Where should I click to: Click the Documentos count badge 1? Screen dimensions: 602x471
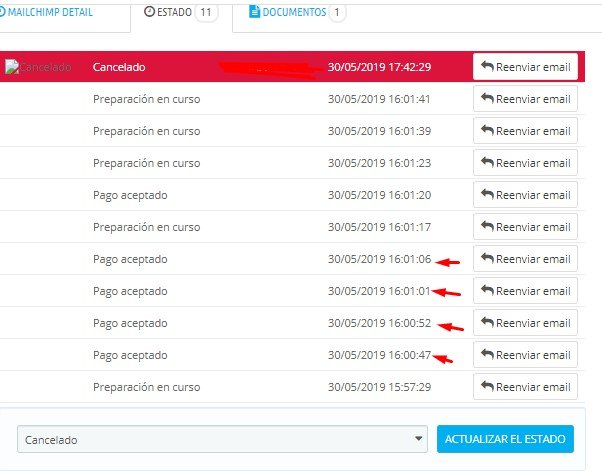[x=337, y=13]
